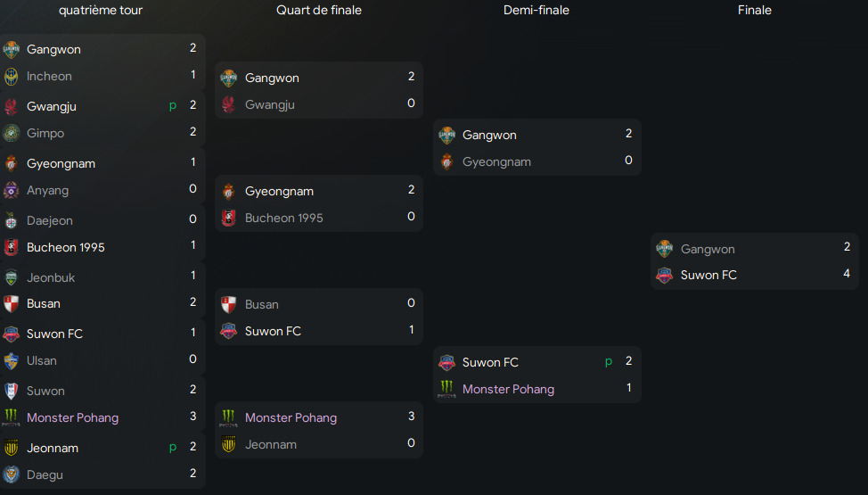Click the Ulsan club badge

coord(12,361)
